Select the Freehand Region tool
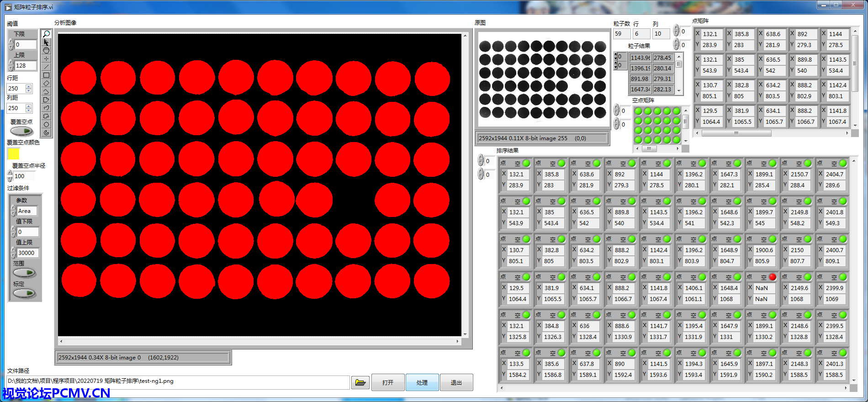868x402 pixels. pos(46,116)
